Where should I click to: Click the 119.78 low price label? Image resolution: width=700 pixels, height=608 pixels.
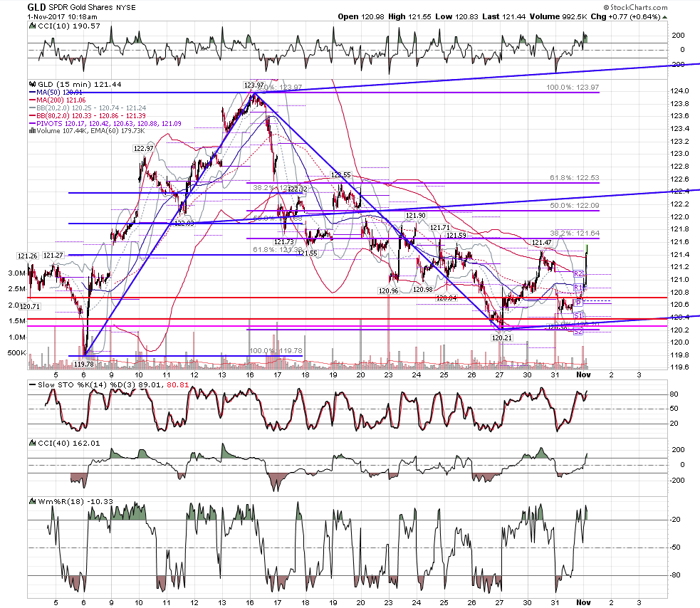point(83,365)
